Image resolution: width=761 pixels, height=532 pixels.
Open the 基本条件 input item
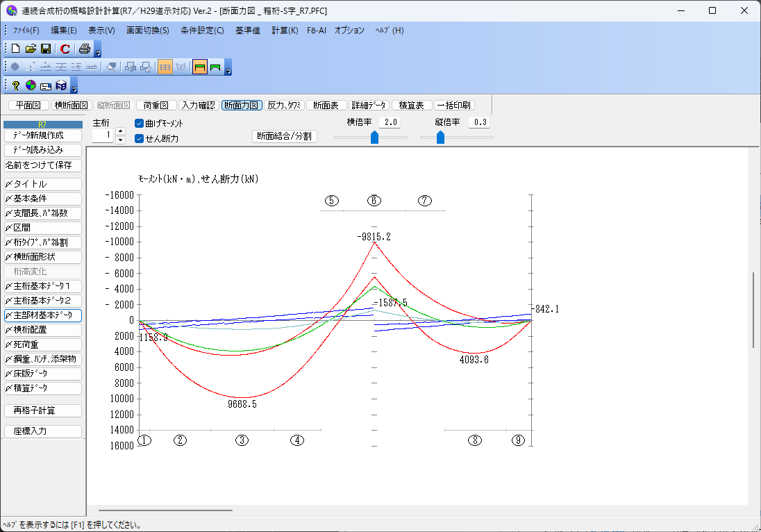tap(43, 199)
